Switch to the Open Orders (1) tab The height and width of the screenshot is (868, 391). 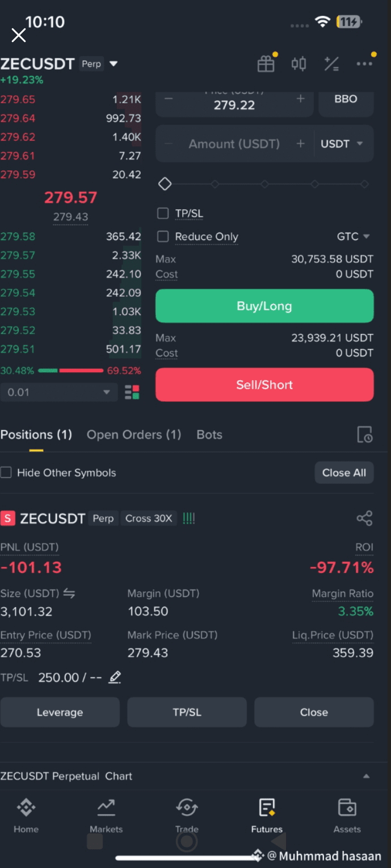(134, 435)
